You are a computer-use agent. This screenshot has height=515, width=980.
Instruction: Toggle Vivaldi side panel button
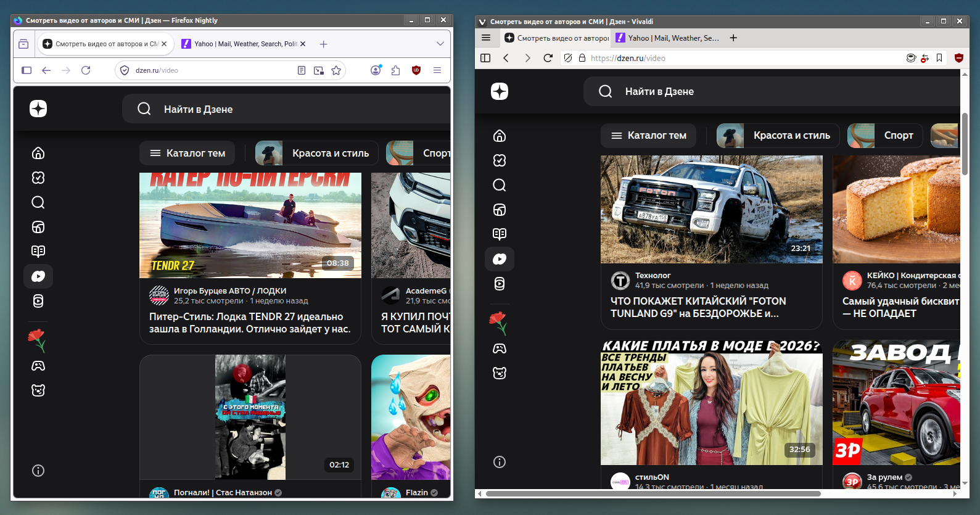tap(485, 58)
